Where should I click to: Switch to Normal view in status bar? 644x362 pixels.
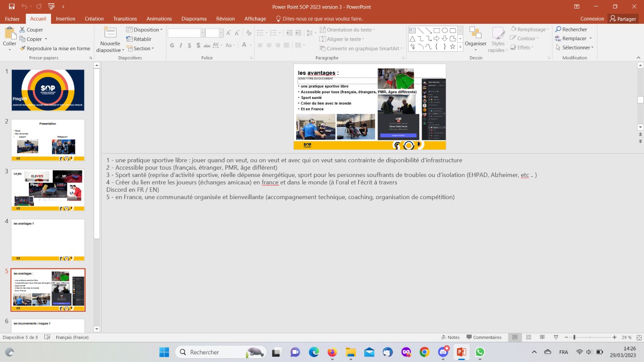pyautogui.click(x=515, y=337)
